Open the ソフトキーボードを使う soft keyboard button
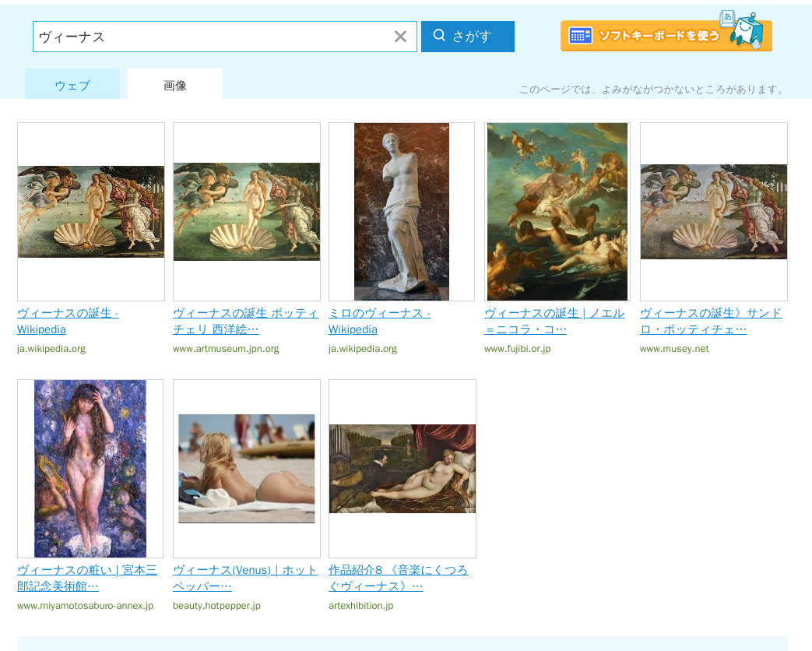 [666, 35]
